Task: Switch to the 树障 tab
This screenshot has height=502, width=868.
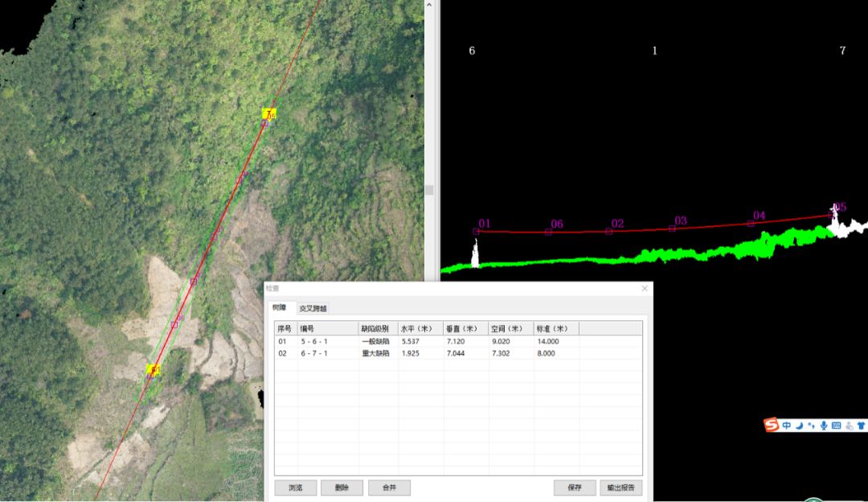Action: [279, 307]
